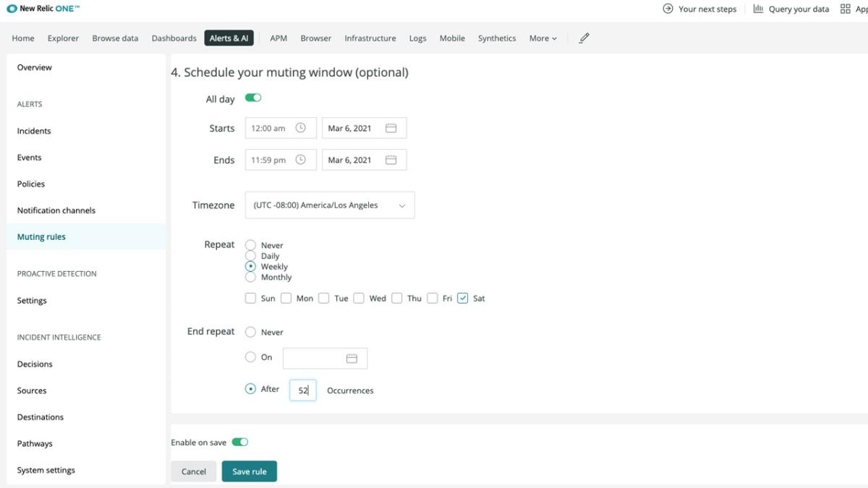Open the Dashboards menu item
868x488 pixels.
(x=174, y=38)
